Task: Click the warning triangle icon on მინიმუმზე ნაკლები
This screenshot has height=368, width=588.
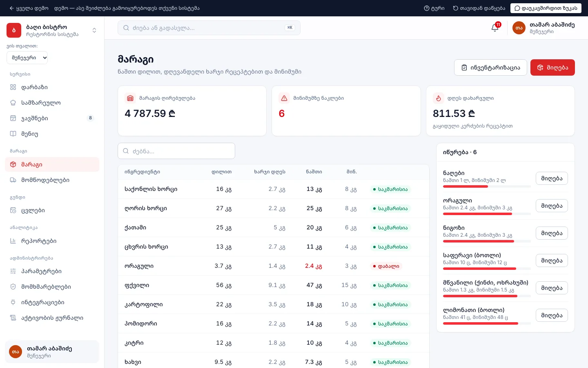Action: coord(284,98)
